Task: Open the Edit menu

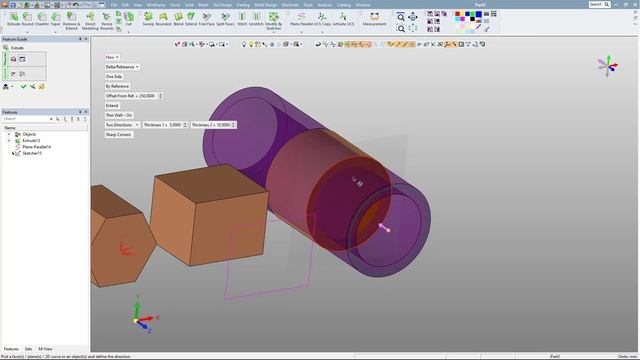Action: (125, 5)
